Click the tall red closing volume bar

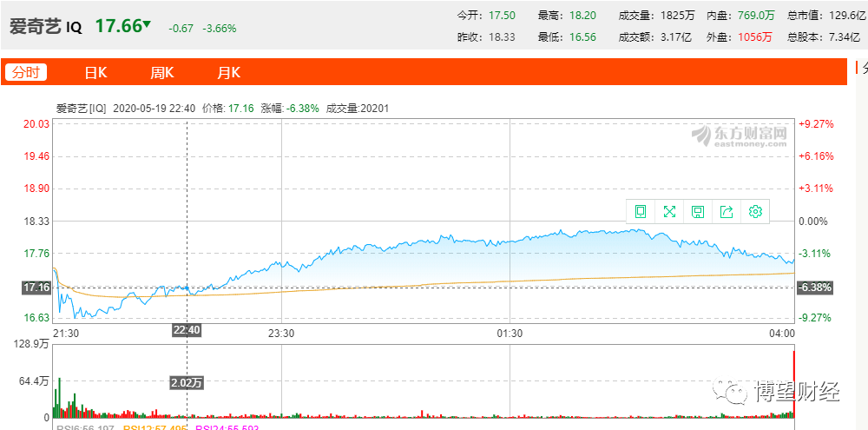click(794, 383)
